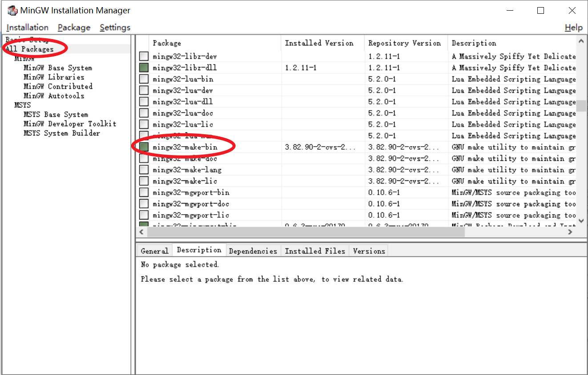Switch to the General tab
This screenshot has width=588, height=375.
pos(154,251)
